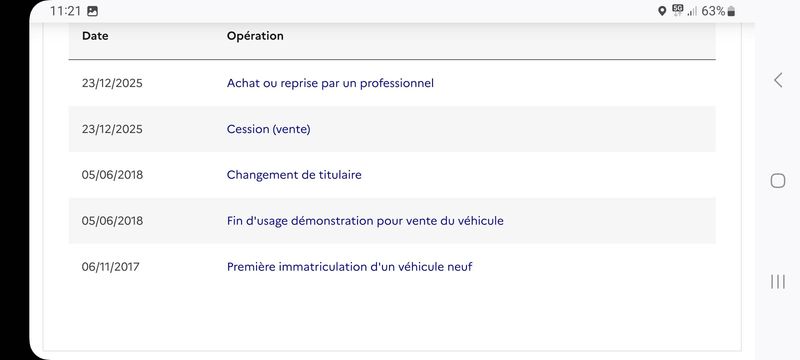800x360 pixels.
Task: Tap the image notification icon in status bar
Action: (92, 11)
